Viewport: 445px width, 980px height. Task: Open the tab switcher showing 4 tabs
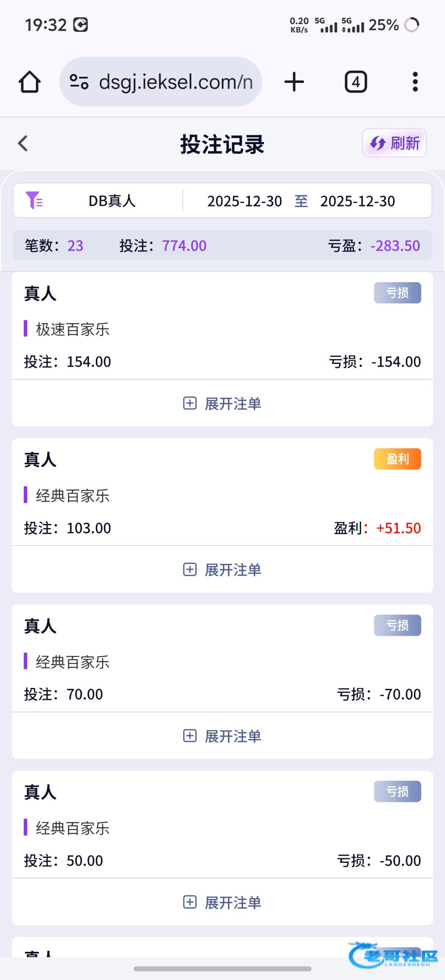coord(356,82)
